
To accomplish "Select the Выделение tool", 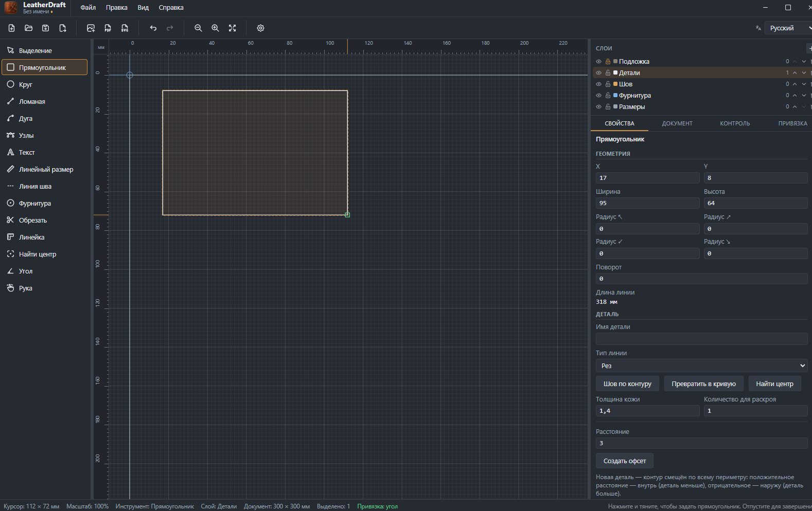I will [x=45, y=50].
